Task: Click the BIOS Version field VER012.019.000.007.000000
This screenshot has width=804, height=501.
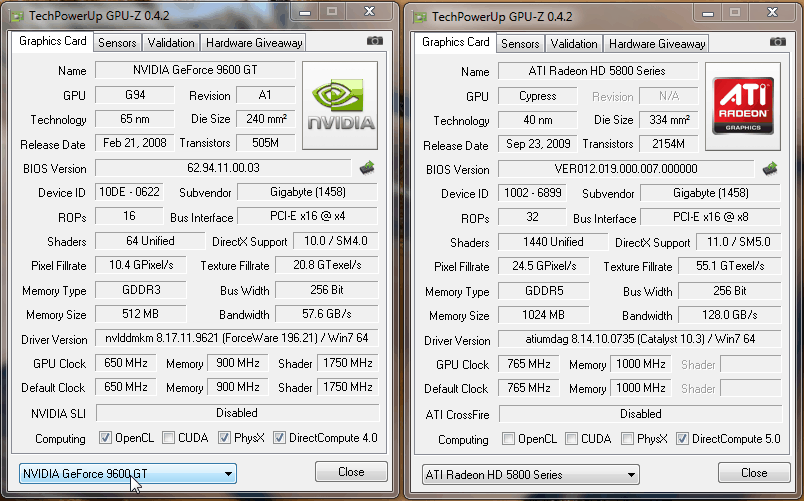Action: point(627,169)
